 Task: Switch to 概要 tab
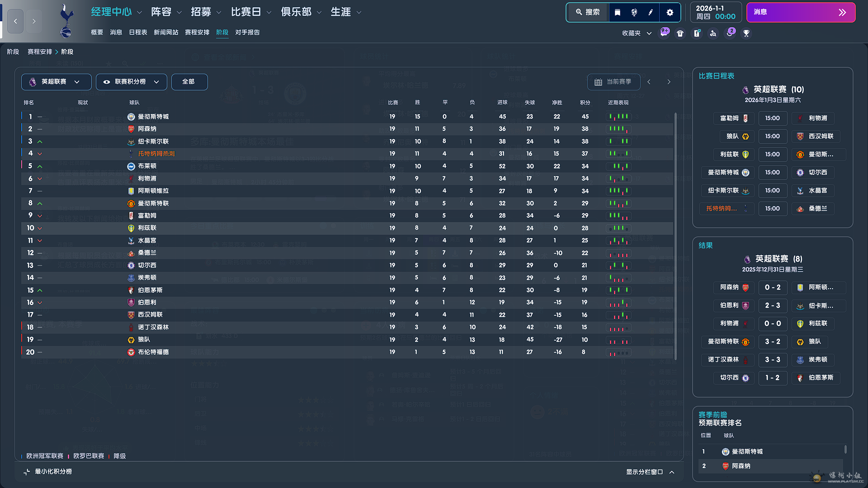(97, 33)
